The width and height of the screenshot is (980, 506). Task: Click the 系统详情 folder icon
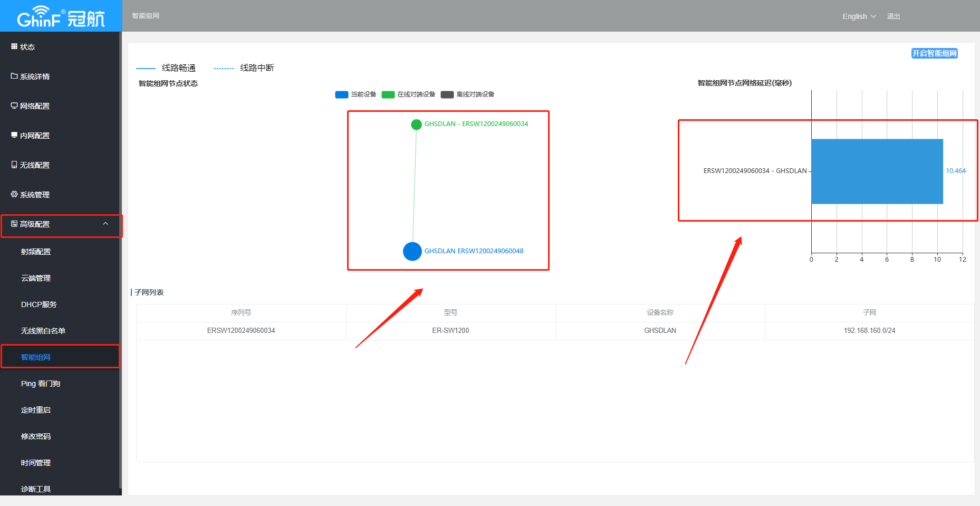click(x=14, y=76)
